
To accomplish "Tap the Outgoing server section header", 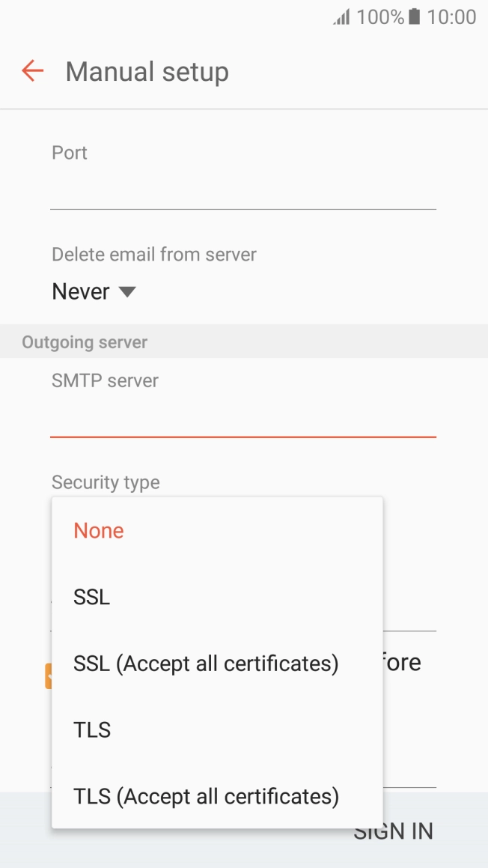I will pyautogui.click(x=85, y=342).
